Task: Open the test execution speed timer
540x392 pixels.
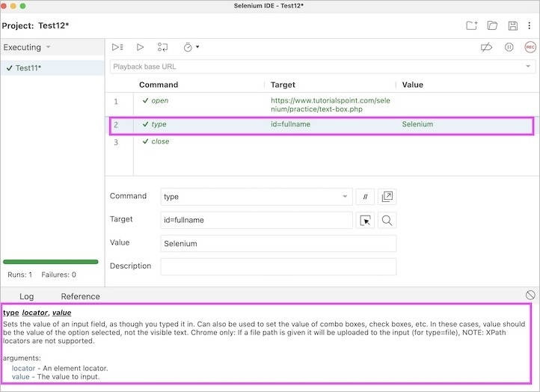Action: click(x=191, y=47)
